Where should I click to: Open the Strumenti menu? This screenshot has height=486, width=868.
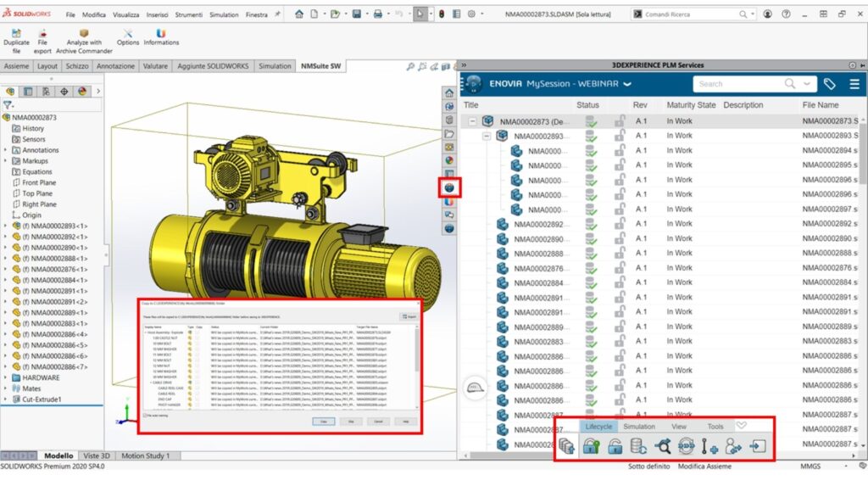pyautogui.click(x=188, y=14)
